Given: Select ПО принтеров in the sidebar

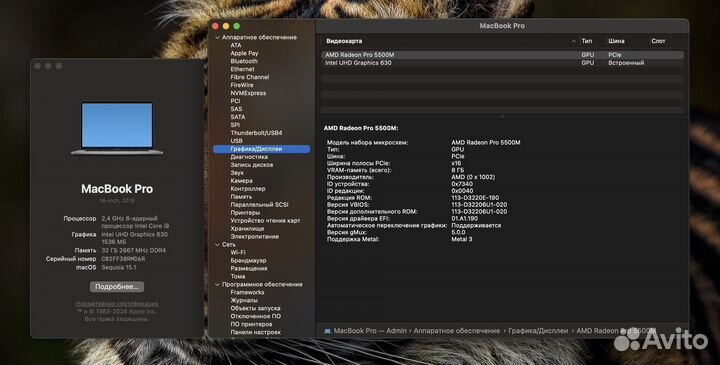Looking at the screenshot, I should click(251, 324).
